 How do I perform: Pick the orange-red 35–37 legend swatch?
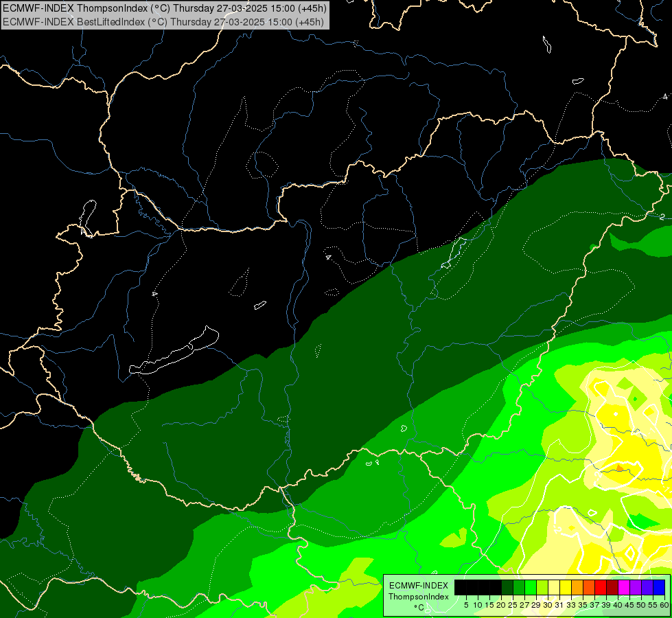tap(589, 587)
